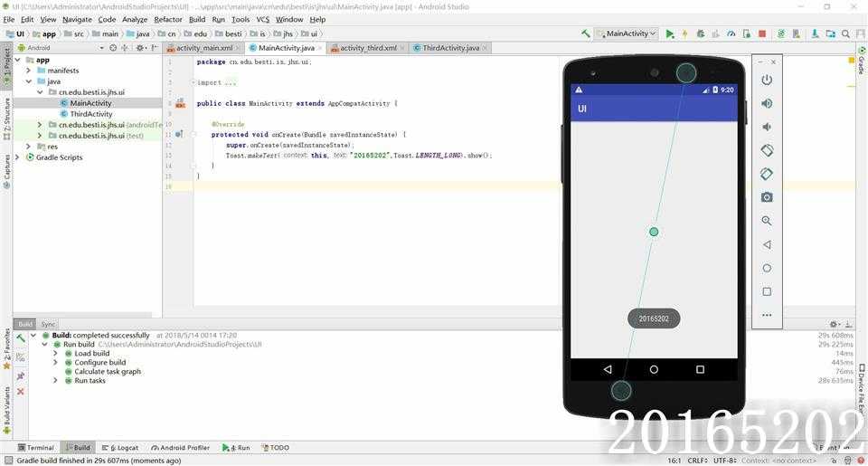Open the Build menu
The height and width of the screenshot is (466, 868).
tap(197, 19)
